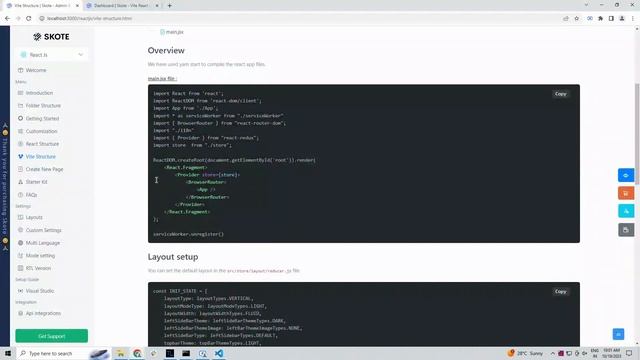Open the Multi Language settings page
Viewport: 640px width, 360px height.
[43, 243]
